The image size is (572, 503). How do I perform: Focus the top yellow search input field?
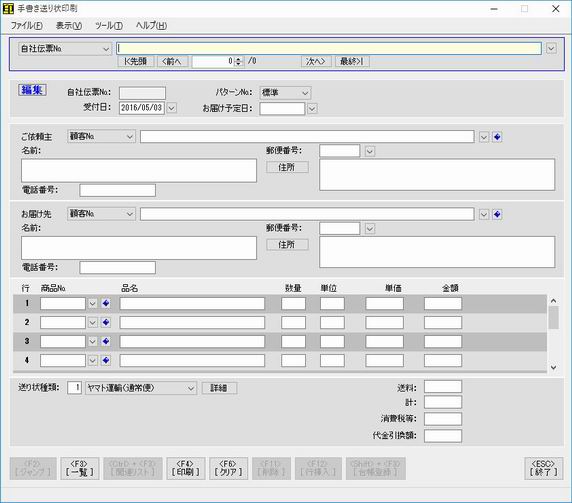click(329, 48)
